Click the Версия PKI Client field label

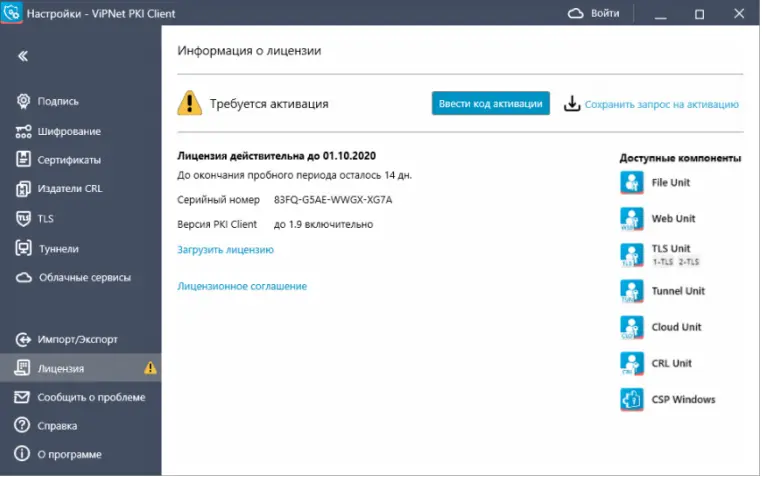(217, 224)
